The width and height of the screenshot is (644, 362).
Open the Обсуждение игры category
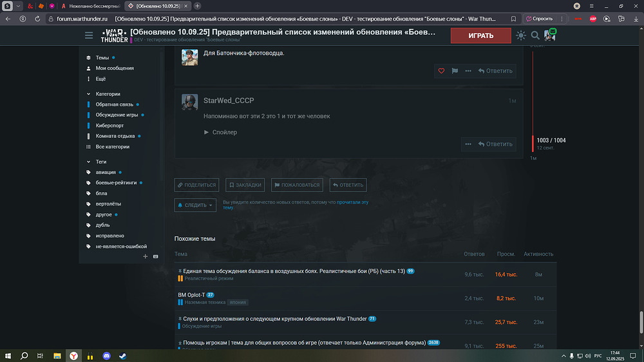pos(117,115)
